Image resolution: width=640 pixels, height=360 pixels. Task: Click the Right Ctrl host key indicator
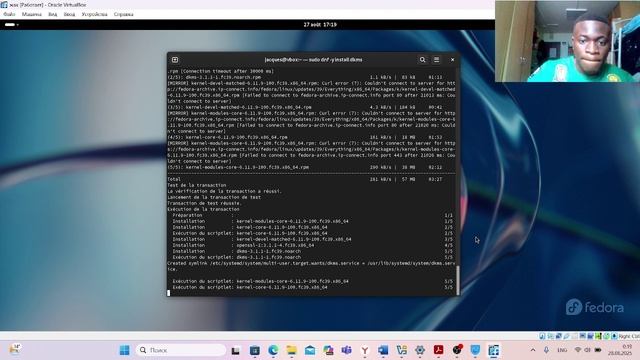click(628, 336)
